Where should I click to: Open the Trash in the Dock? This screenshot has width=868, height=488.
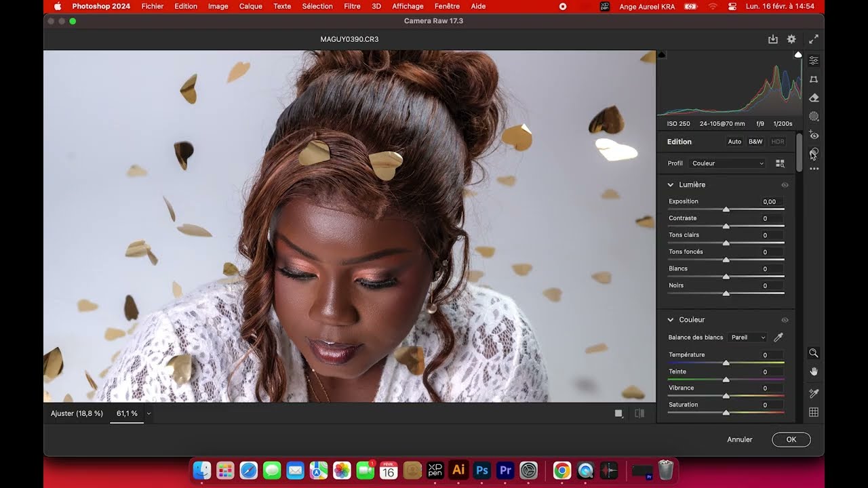click(x=666, y=470)
